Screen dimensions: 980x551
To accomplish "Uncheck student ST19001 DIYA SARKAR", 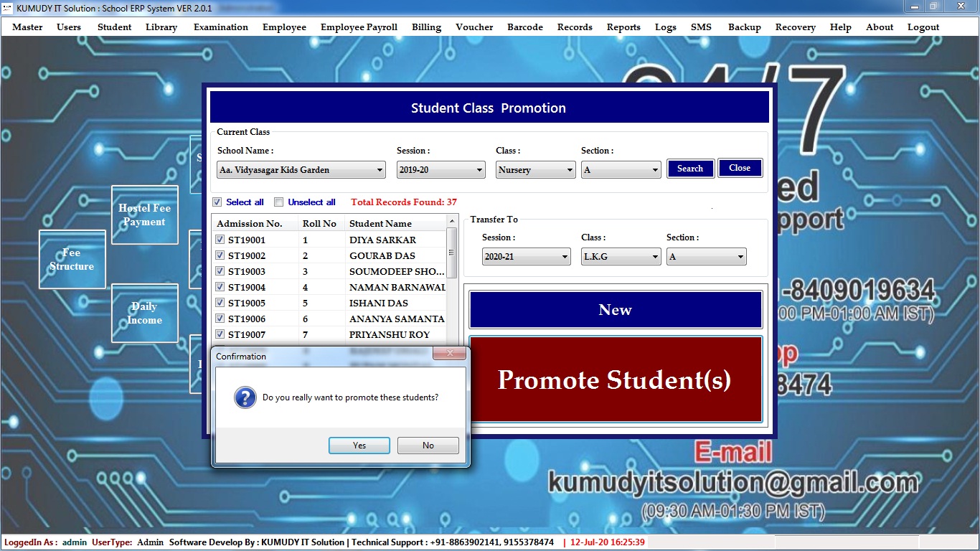I will tap(221, 240).
